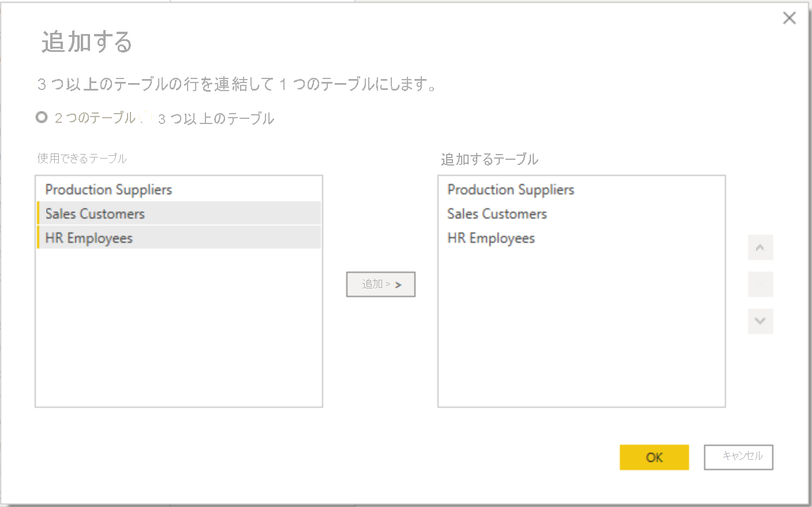
Task: Close the 追加する dialog with X
Action: coord(789,18)
